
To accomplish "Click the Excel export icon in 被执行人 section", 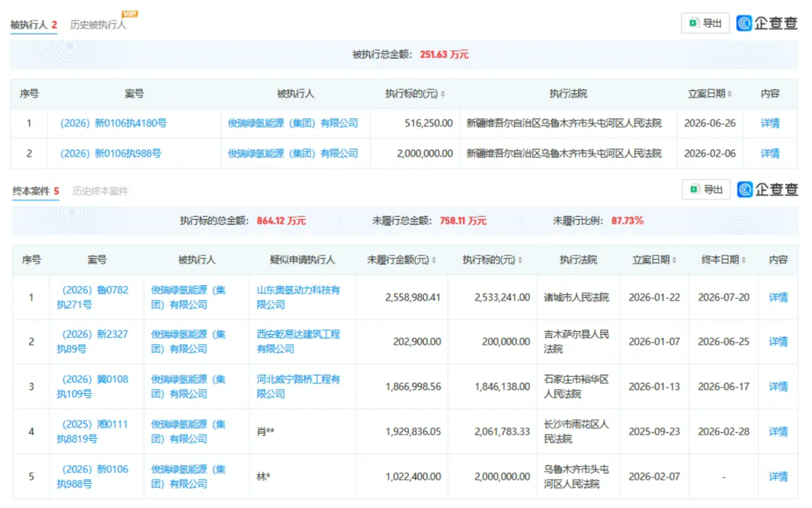I will tap(693, 23).
